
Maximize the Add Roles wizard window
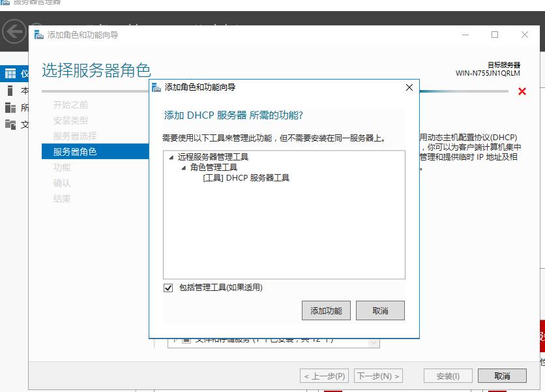pyautogui.click(x=495, y=35)
